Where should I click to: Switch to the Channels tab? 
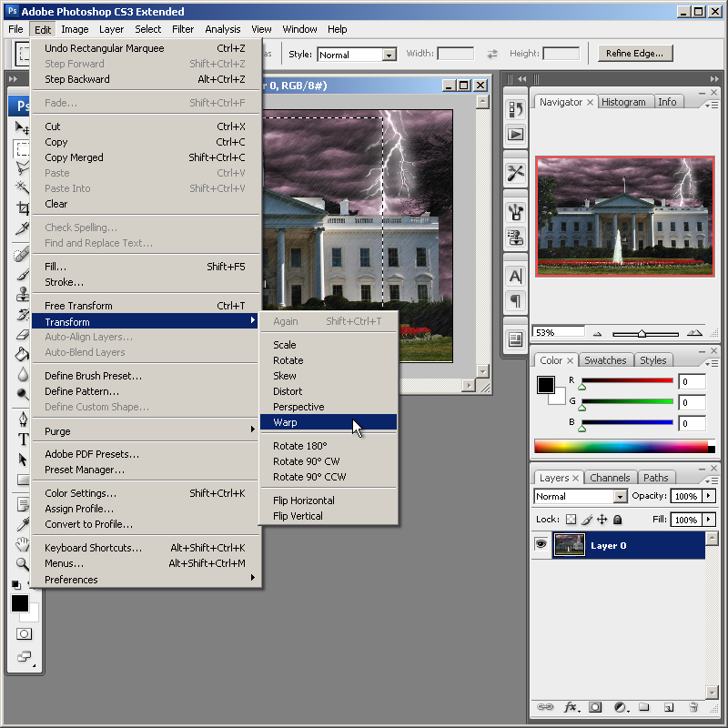[x=610, y=477]
